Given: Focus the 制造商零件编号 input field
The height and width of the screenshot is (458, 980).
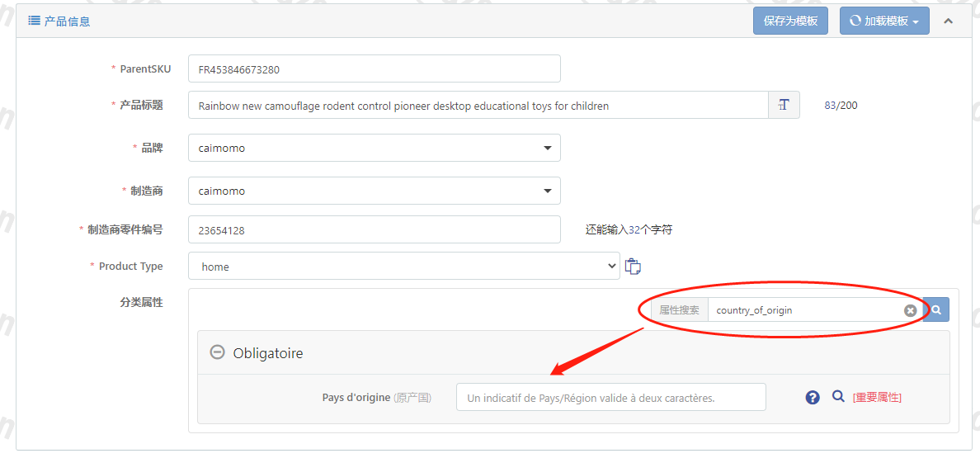Looking at the screenshot, I should (x=374, y=230).
